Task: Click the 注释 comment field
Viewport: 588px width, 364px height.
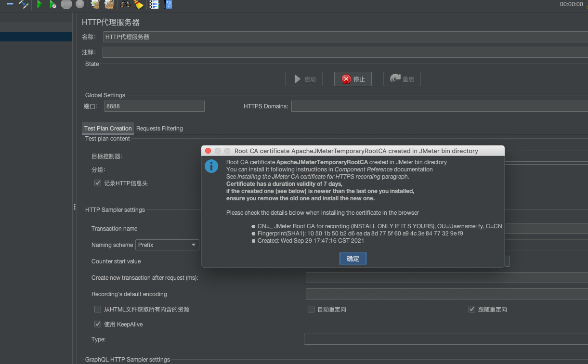Action: [345, 52]
